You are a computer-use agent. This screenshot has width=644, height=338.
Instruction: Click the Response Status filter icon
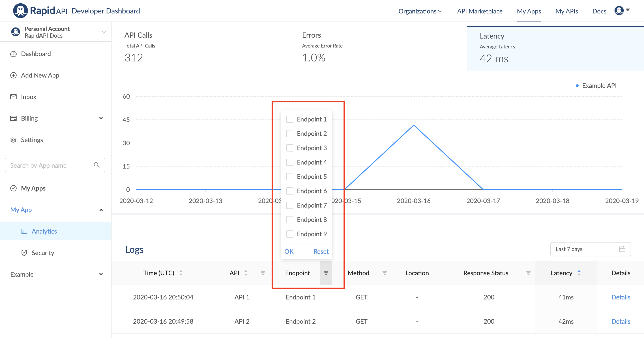point(528,273)
